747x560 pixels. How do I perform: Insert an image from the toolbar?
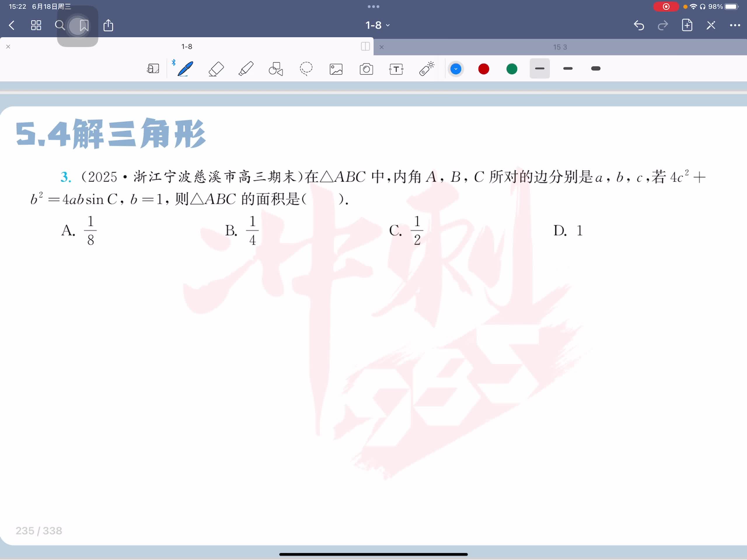click(x=336, y=69)
